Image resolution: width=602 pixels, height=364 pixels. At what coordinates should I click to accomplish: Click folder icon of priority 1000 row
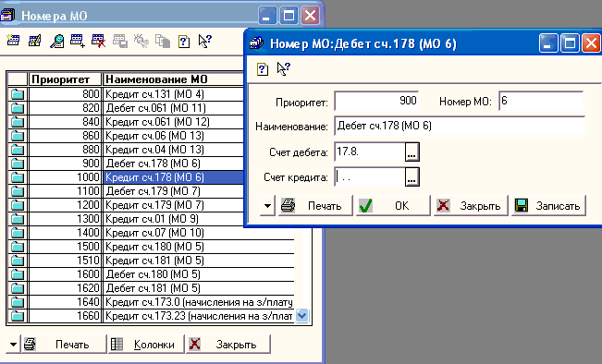[x=18, y=177]
